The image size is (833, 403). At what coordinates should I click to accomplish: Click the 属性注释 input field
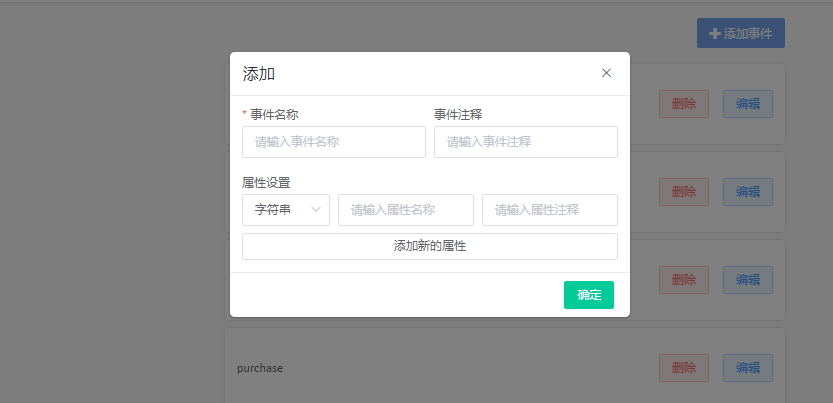550,210
